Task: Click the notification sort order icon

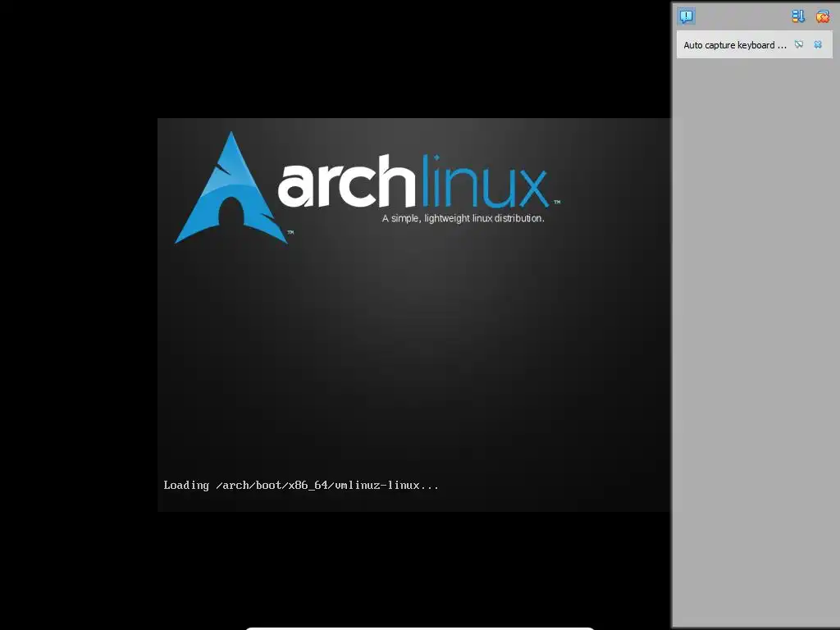Action: click(x=798, y=16)
